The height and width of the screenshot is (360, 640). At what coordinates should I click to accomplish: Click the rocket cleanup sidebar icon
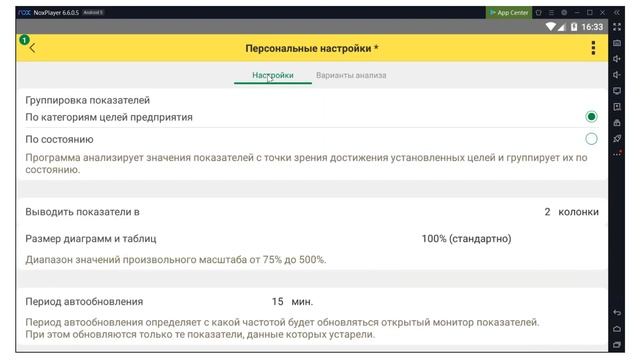617,139
